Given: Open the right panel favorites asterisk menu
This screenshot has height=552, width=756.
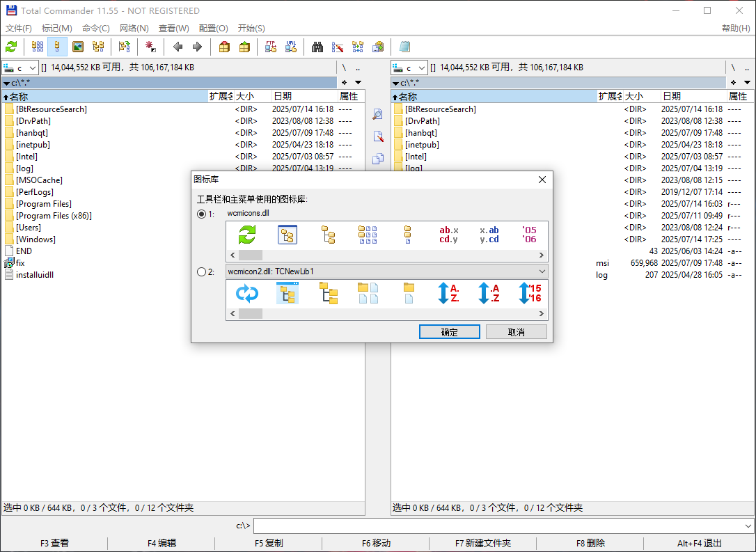Looking at the screenshot, I should [x=733, y=82].
